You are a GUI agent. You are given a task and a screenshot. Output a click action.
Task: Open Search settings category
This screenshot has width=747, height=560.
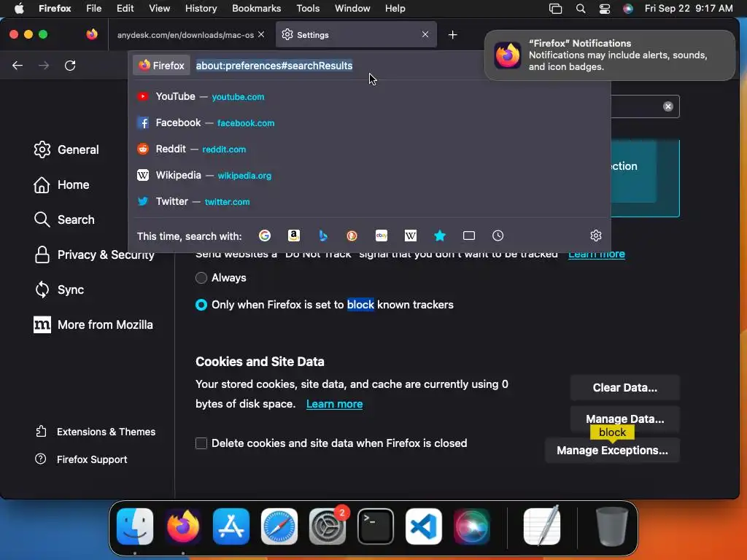(x=64, y=219)
